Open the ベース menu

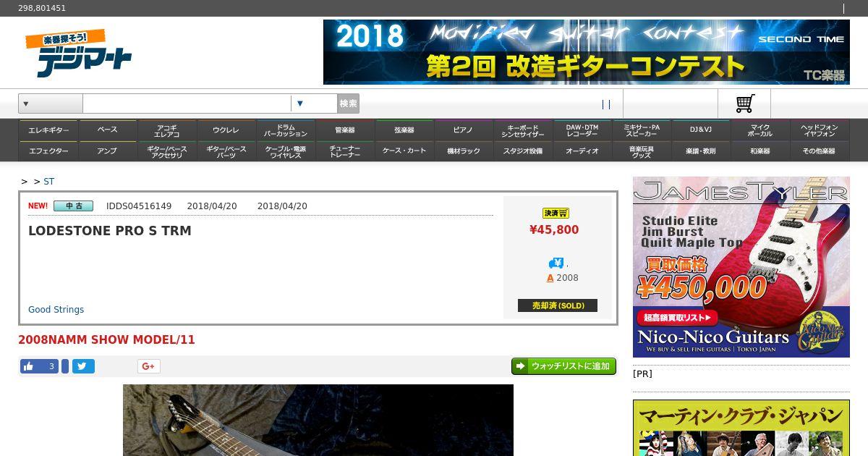[108, 130]
